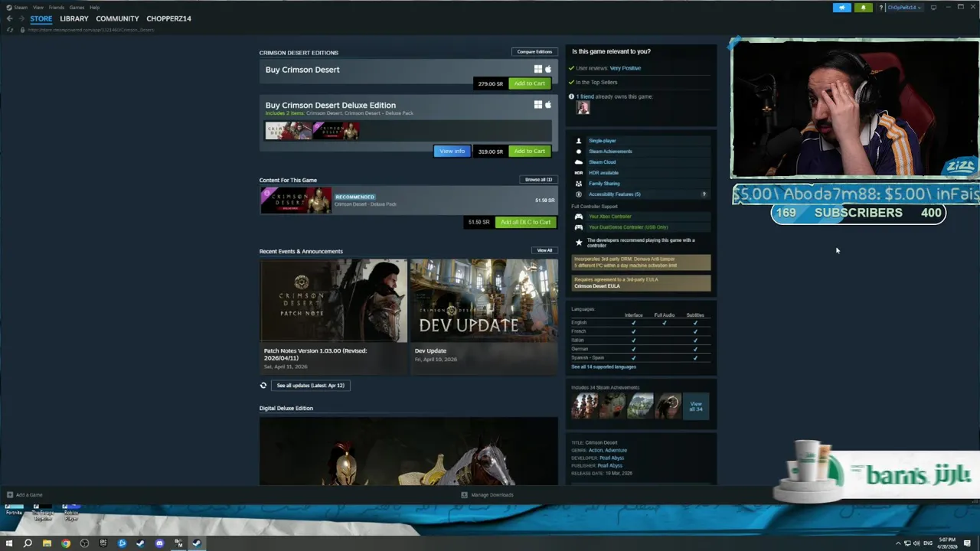Open the Friends menu

[x=56, y=8]
